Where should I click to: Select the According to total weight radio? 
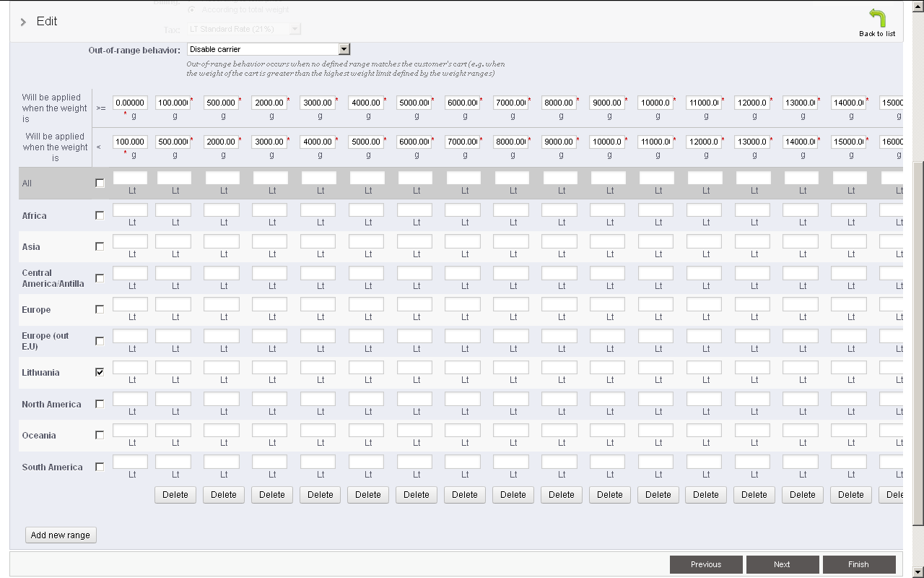point(191,9)
